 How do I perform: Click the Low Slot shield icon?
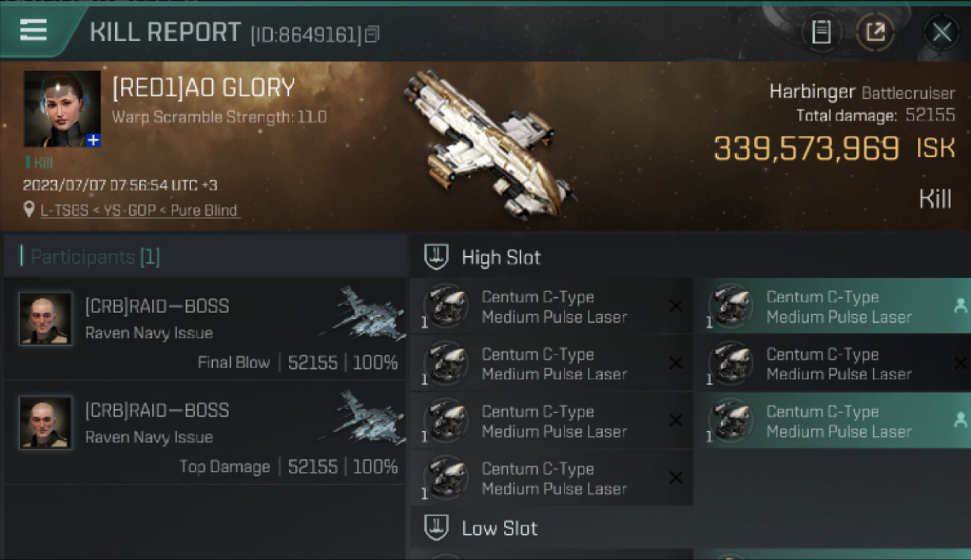click(x=435, y=529)
